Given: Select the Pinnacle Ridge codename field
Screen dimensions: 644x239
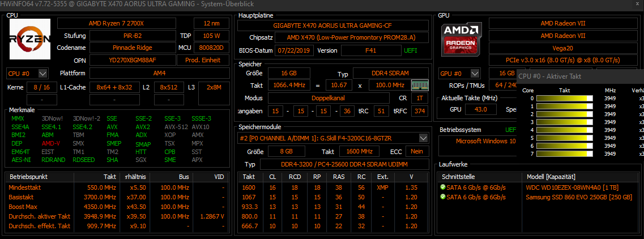Looking at the screenshot, I should pos(133,48).
